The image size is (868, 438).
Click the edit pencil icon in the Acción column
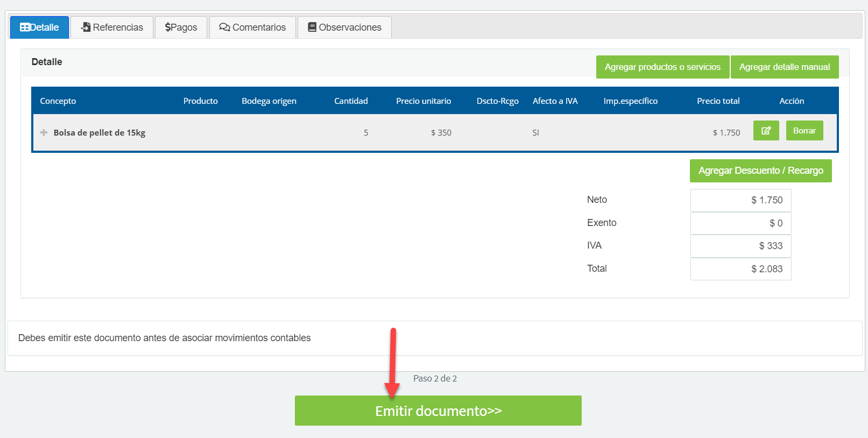766,131
